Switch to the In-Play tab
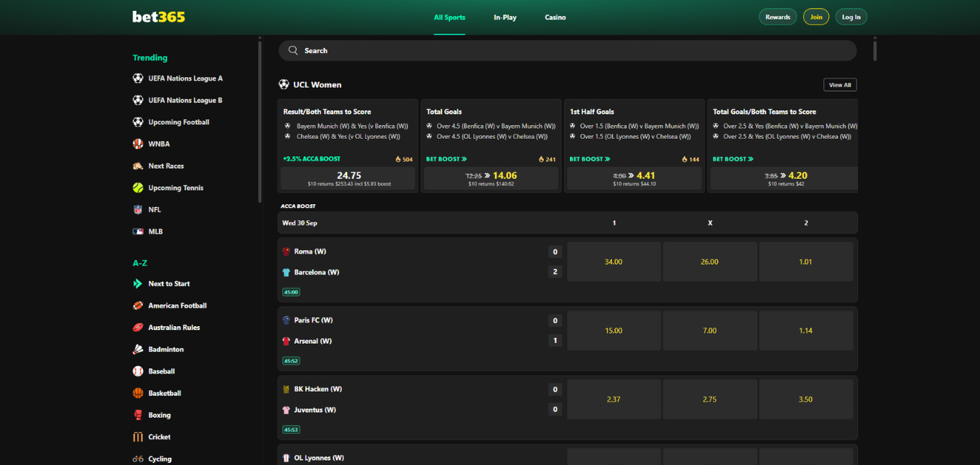 pyautogui.click(x=505, y=17)
